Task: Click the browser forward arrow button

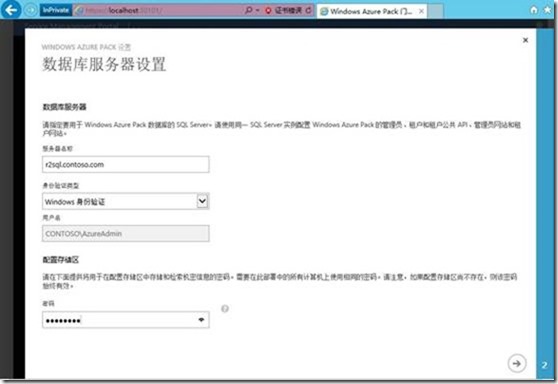Action: 31,10
